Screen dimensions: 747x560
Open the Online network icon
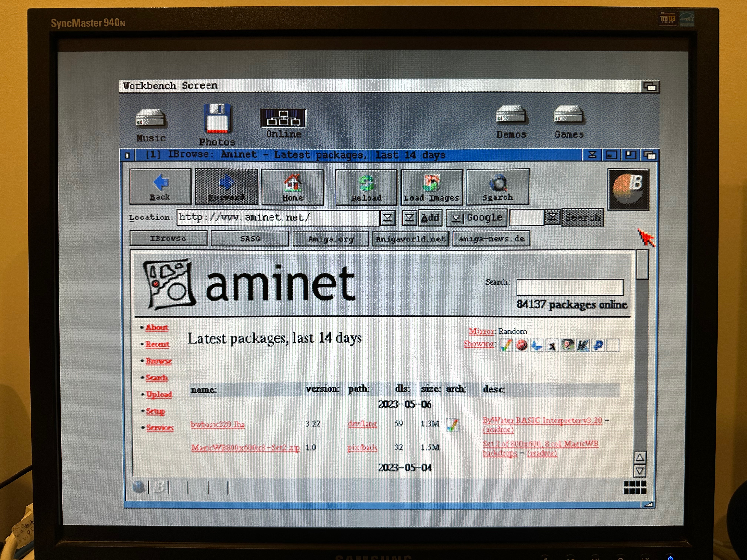click(283, 123)
